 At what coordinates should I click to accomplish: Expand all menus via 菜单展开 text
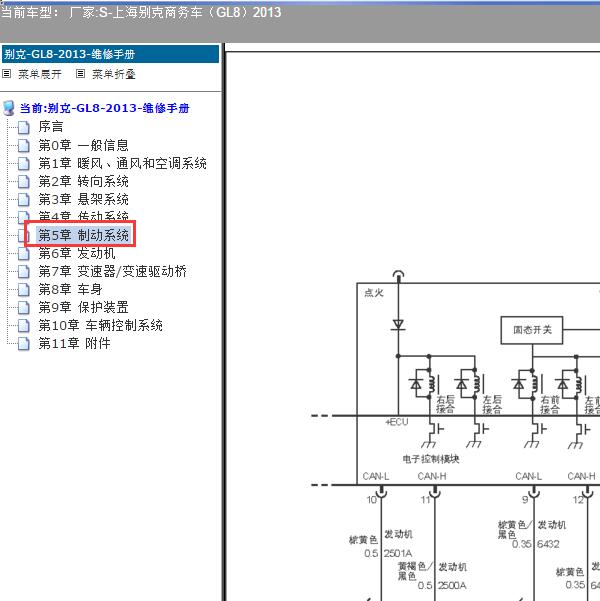pyautogui.click(x=40, y=74)
